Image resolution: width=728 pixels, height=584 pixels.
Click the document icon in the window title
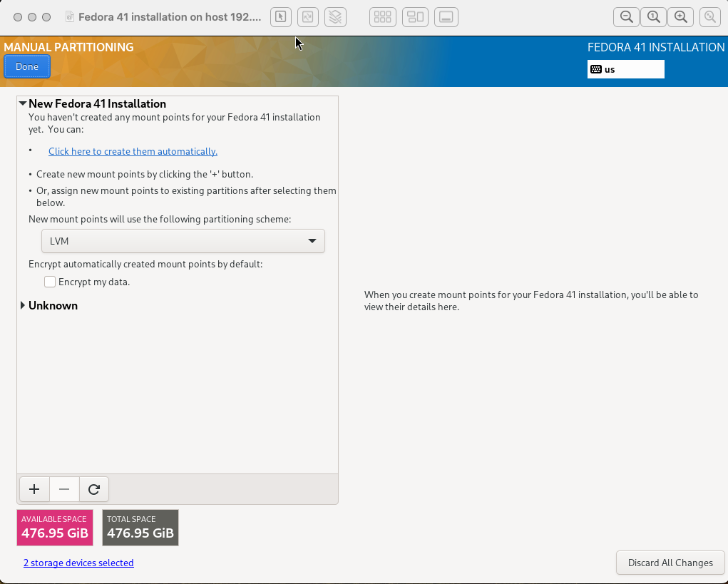tap(70, 17)
